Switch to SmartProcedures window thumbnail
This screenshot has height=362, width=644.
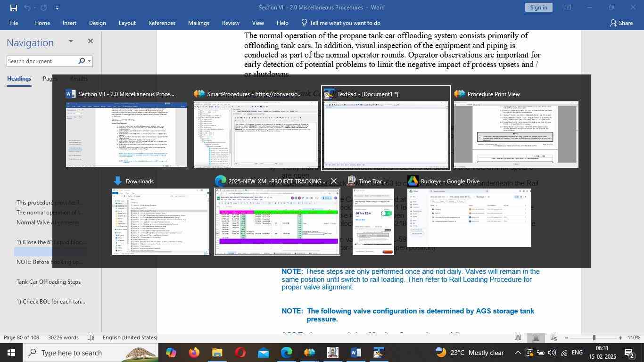click(256, 134)
